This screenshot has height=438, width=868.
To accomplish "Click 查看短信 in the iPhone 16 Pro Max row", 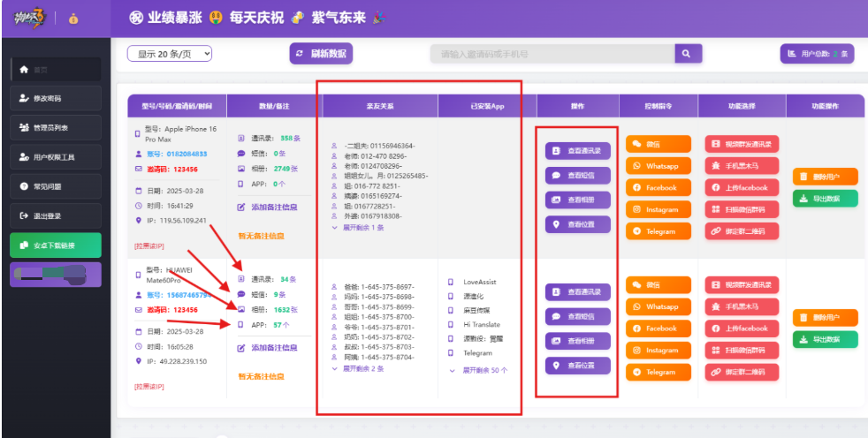I will pyautogui.click(x=578, y=176).
